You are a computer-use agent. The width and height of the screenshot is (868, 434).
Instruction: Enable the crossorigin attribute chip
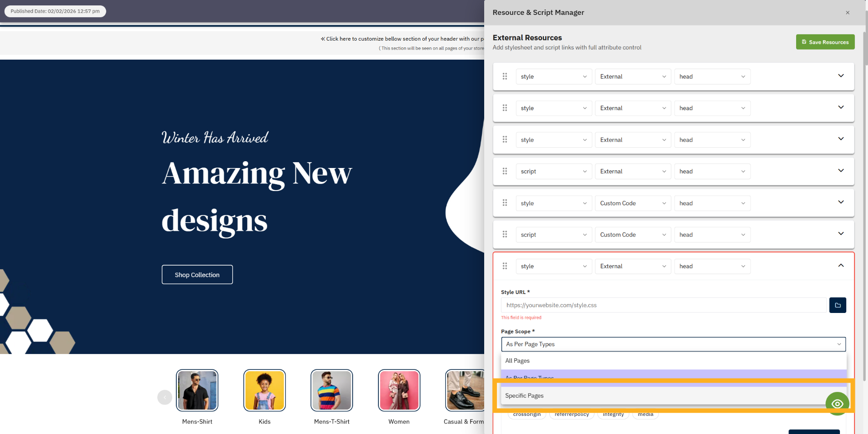click(526, 414)
